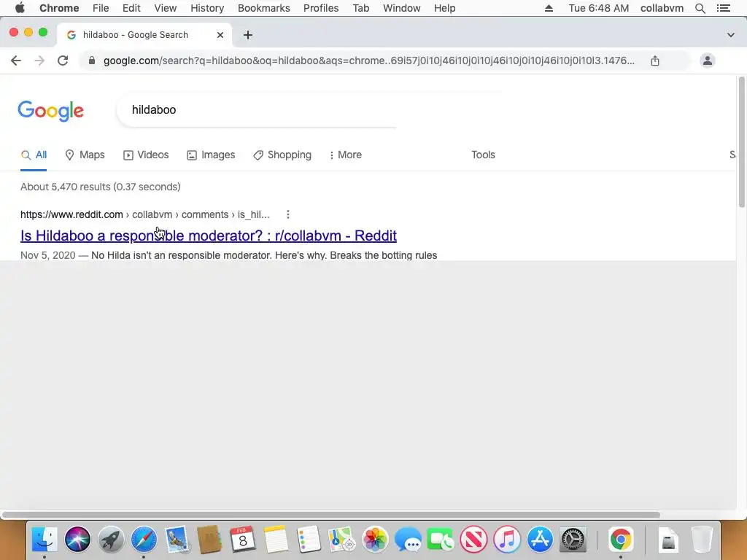Screen dimensions: 747x560
Task: Open the three-dot menu beside the reddit result
Action: point(287,214)
